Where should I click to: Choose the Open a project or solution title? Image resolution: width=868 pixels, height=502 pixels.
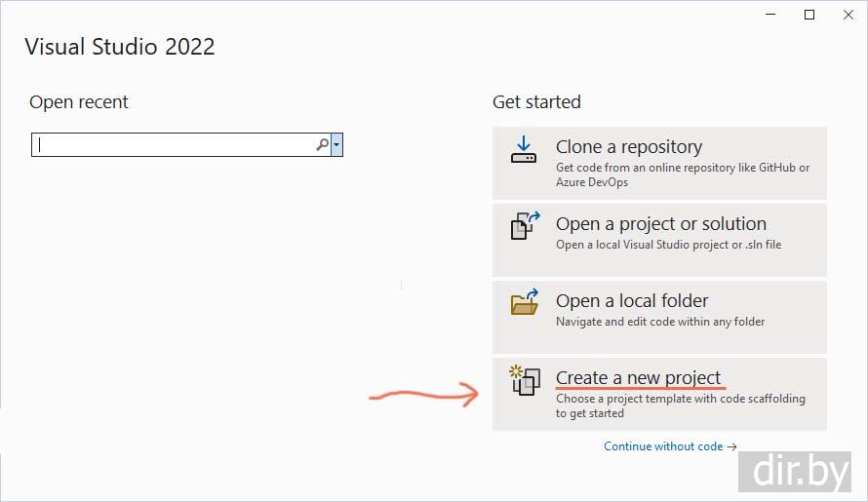click(x=660, y=224)
